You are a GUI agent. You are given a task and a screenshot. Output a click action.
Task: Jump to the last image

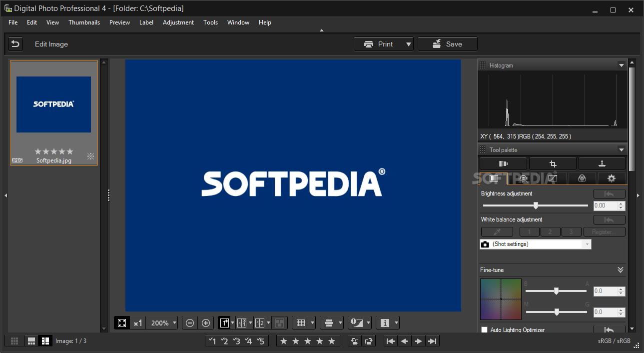(x=433, y=341)
